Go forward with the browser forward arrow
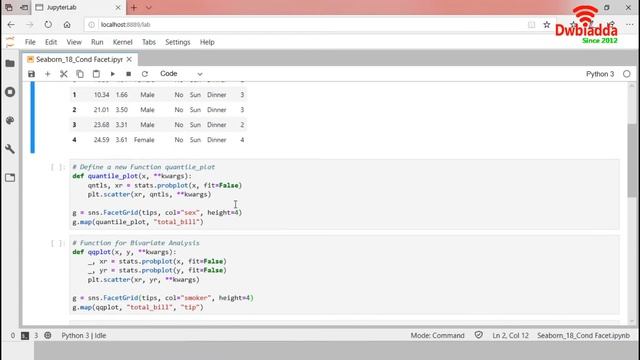 pos(30,24)
